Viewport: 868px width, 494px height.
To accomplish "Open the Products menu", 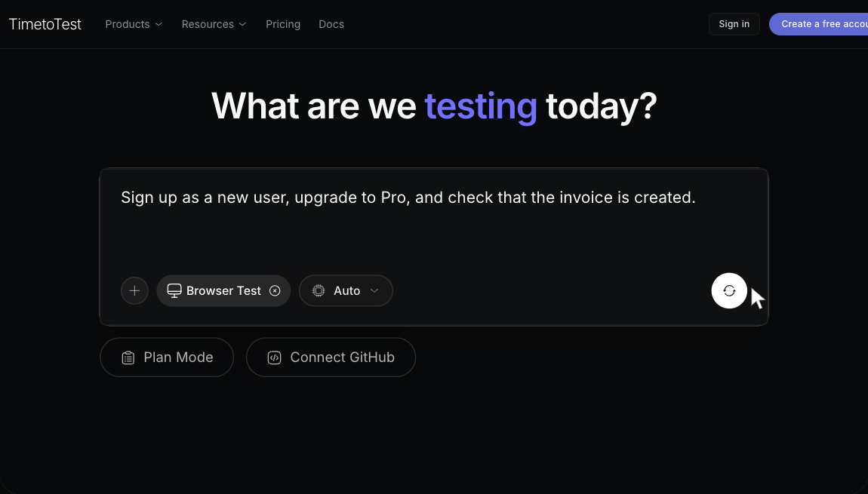I will coord(134,24).
